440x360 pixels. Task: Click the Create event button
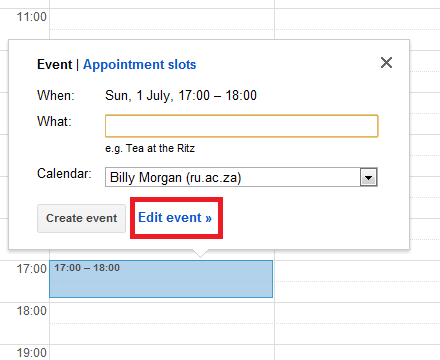[81, 218]
